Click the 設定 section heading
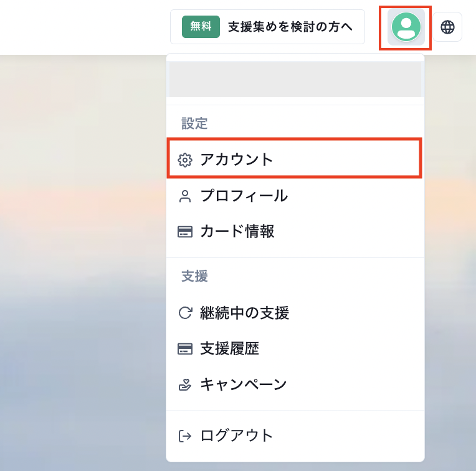The width and height of the screenshot is (476, 471). (194, 123)
